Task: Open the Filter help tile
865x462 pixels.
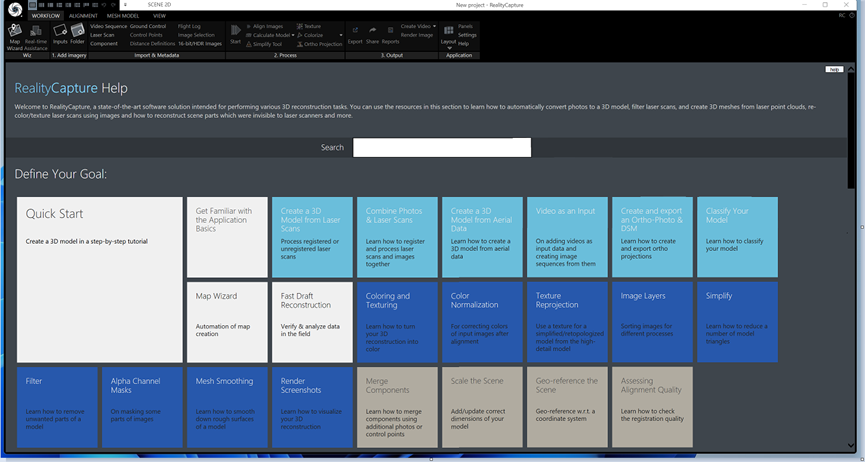Action: [x=57, y=407]
